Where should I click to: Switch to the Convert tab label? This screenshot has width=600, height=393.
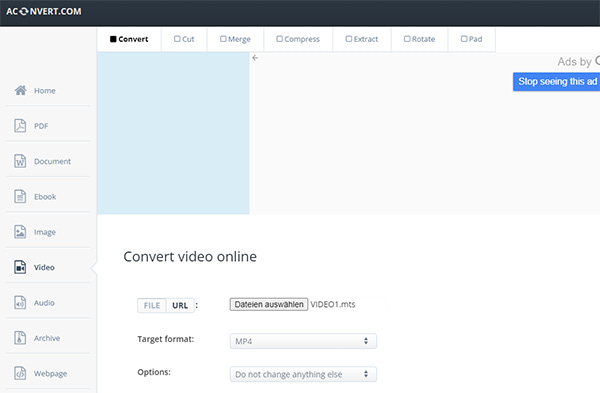click(x=133, y=39)
